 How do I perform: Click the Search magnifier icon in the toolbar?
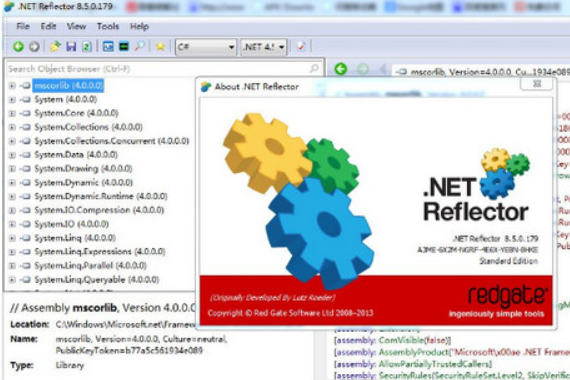pyautogui.click(x=140, y=46)
